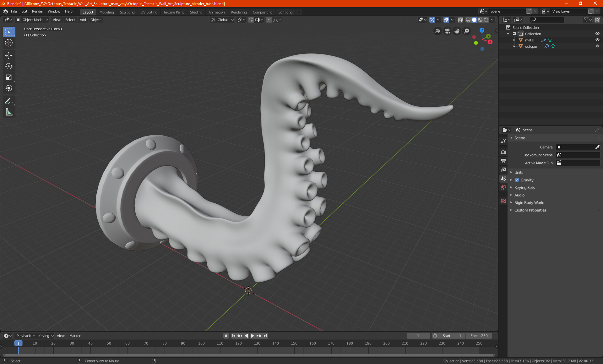603x364 pixels.
Task: Select the Measure ruler tool
Action: tap(9, 112)
